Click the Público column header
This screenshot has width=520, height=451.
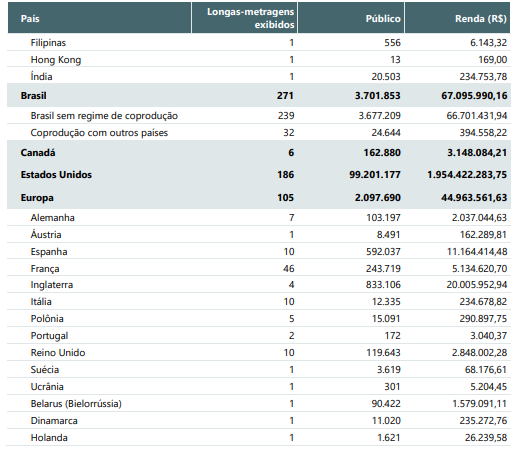click(x=351, y=18)
